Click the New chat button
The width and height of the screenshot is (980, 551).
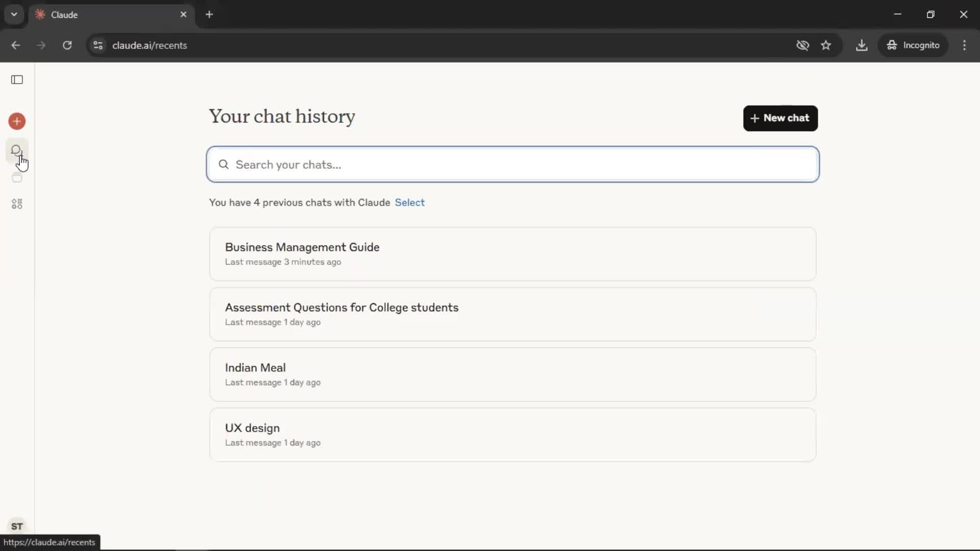780,118
